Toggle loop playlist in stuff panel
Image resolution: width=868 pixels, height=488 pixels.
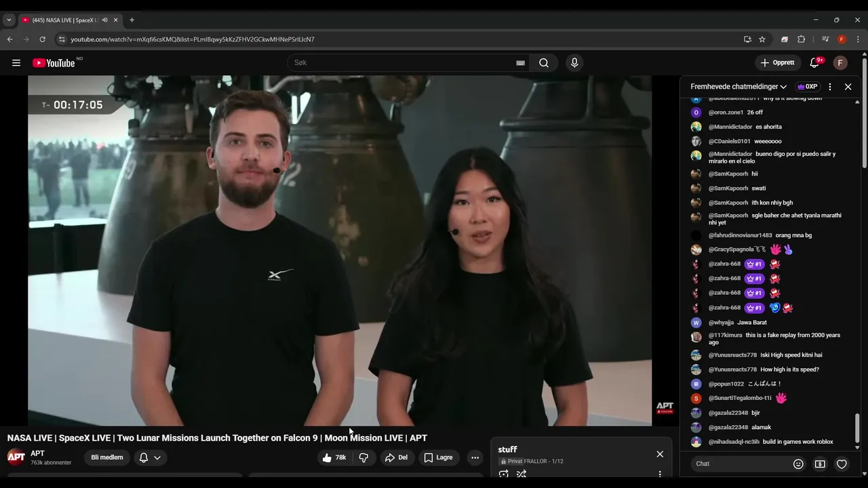(x=503, y=474)
